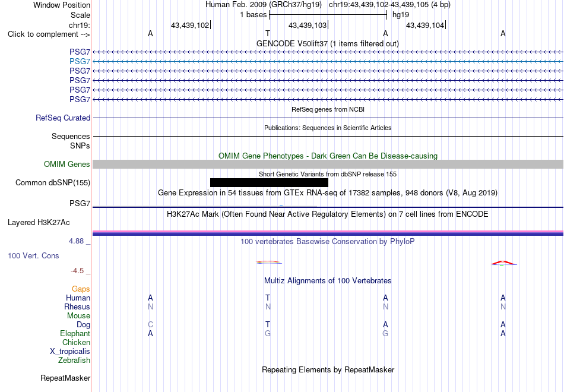Screen dimensions: 564x392
Task: Open Common dbSNP(155) track label
Action: tap(53, 182)
